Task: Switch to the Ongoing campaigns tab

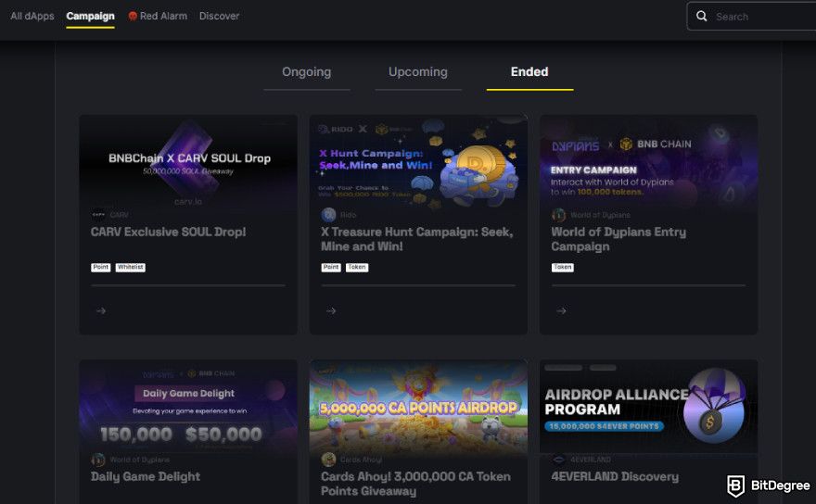Action: [x=307, y=71]
